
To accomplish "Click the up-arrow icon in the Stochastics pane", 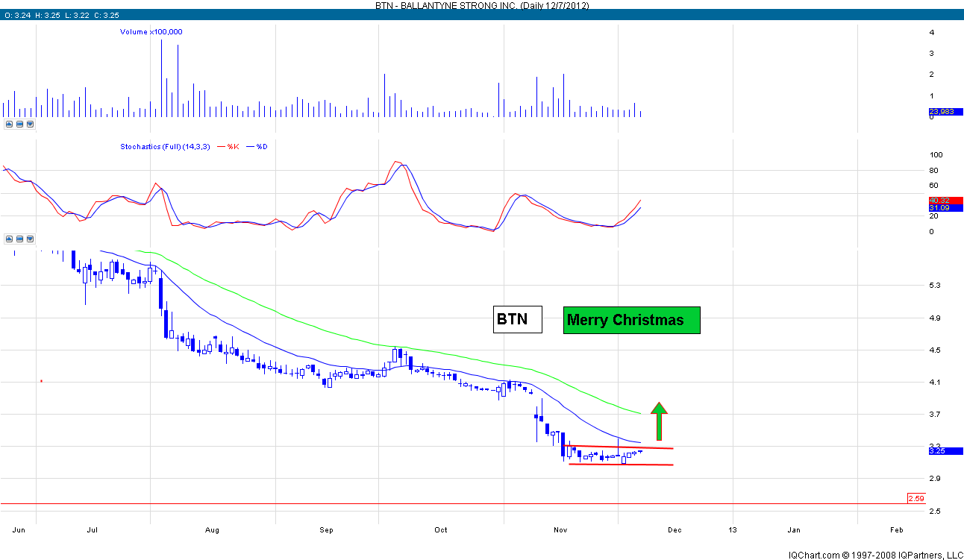I will point(9,239).
